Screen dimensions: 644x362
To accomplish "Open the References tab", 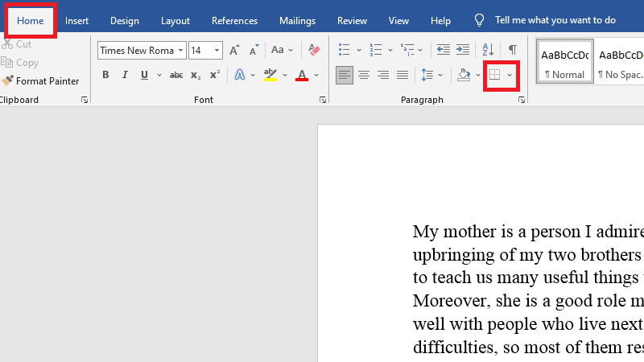I will (x=234, y=21).
